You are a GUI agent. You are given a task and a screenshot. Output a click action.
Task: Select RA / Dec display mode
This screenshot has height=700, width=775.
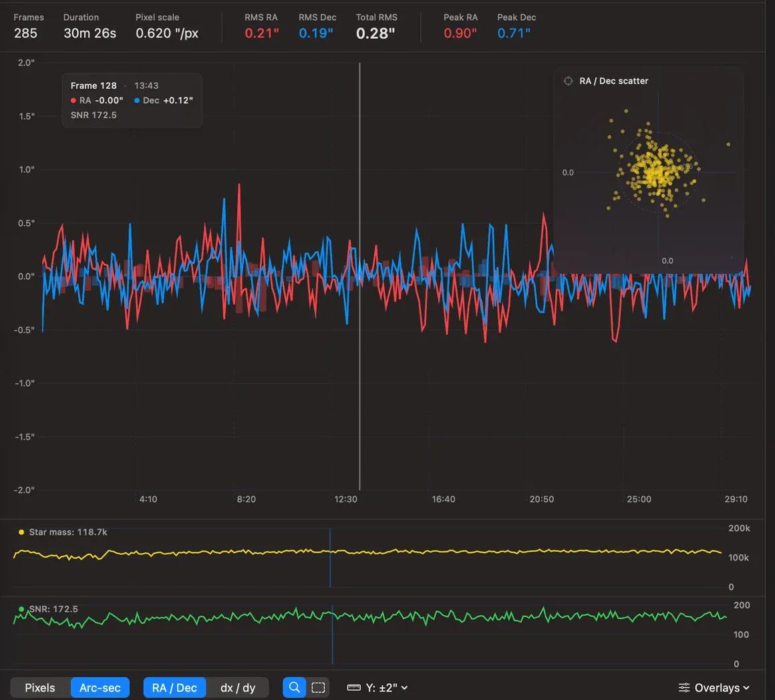coord(174,688)
